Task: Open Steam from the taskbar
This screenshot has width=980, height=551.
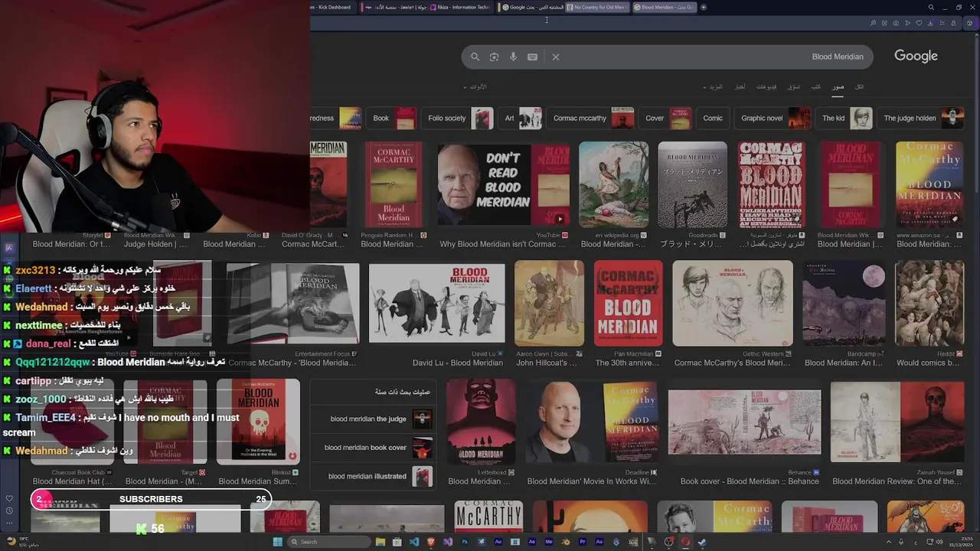Action: tap(702, 542)
